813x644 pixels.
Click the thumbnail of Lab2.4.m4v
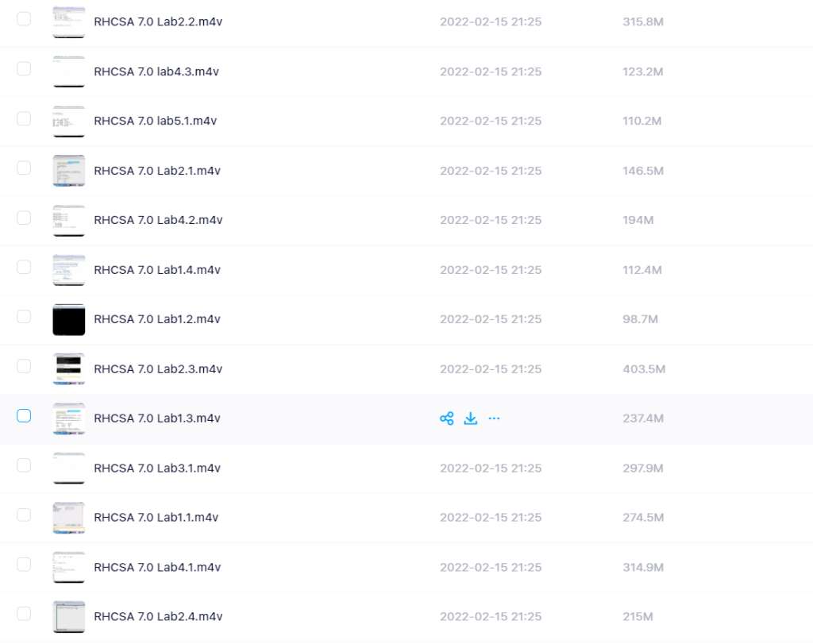(68, 617)
